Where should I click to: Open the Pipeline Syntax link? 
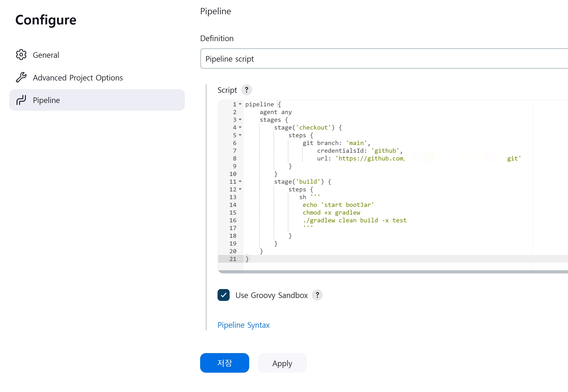click(x=243, y=325)
